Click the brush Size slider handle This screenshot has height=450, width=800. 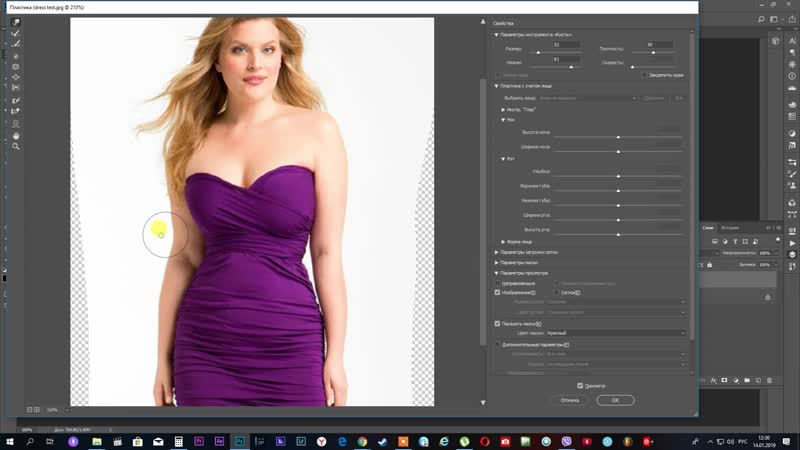click(x=538, y=53)
